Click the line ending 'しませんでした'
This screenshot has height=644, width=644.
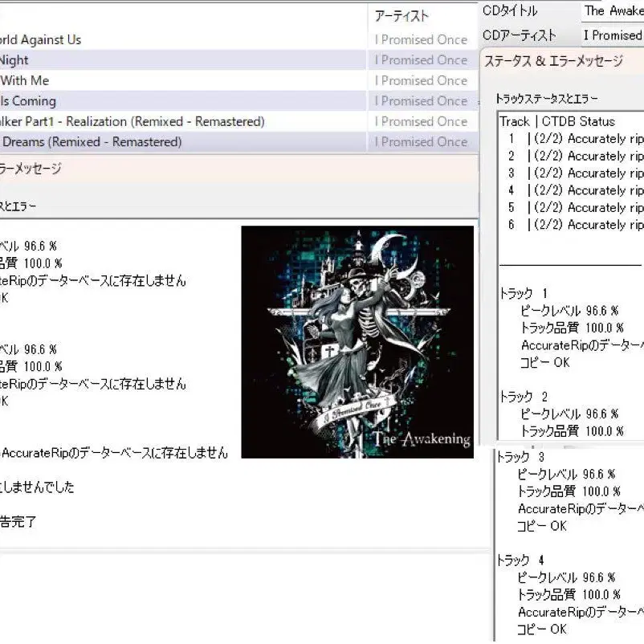[x=37, y=487]
